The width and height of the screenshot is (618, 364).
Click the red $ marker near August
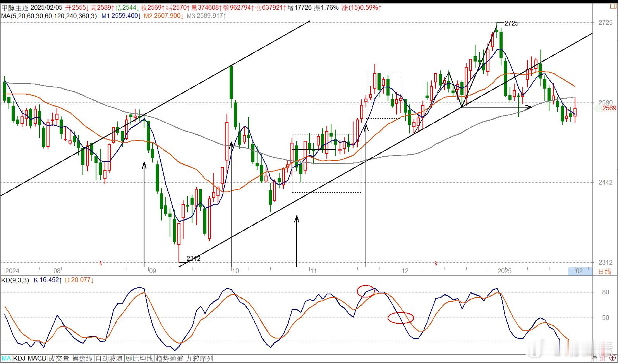(x=101, y=263)
